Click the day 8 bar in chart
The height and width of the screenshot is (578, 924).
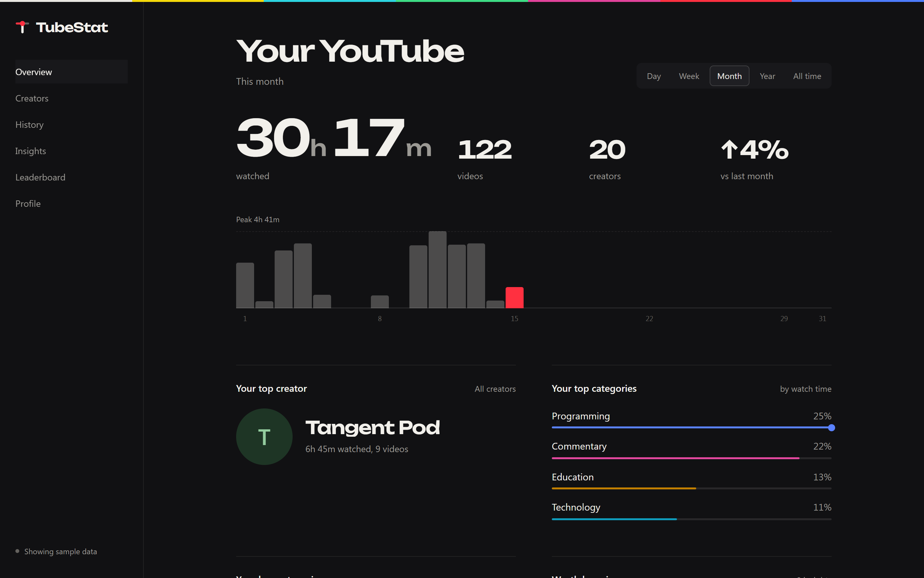click(x=380, y=302)
